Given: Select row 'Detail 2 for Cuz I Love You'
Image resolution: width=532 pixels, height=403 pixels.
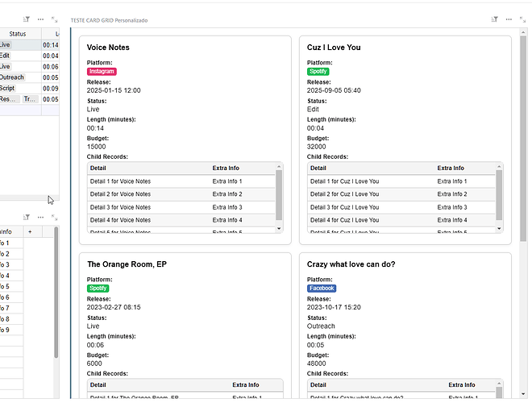Looking at the screenshot, I should 401,194.
